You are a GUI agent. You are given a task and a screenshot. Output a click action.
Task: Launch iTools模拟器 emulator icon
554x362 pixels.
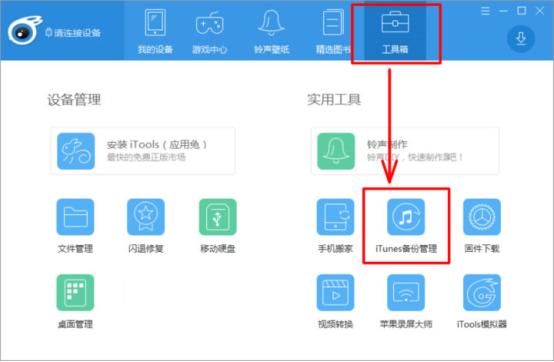(482, 292)
